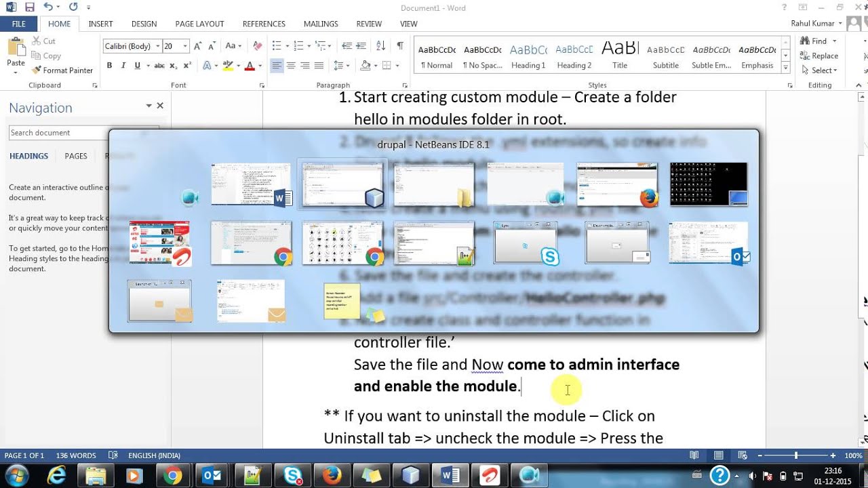
Task: Open the line spacing dropdown
Action: (x=342, y=66)
